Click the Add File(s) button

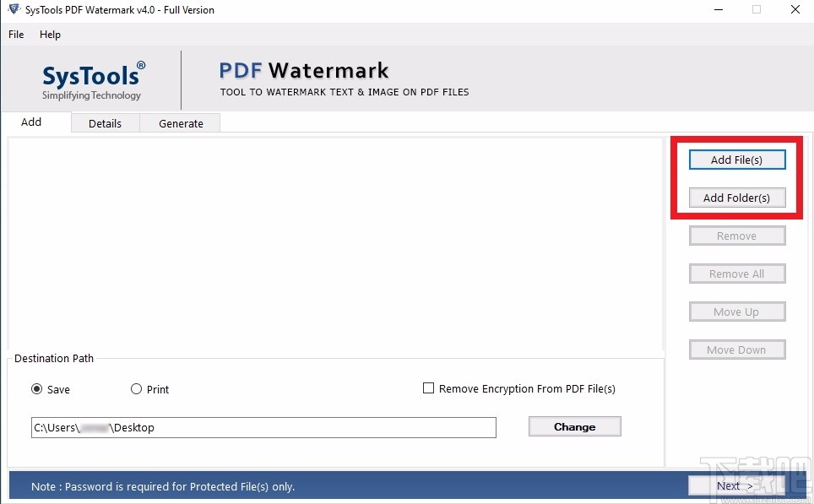point(737,160)
